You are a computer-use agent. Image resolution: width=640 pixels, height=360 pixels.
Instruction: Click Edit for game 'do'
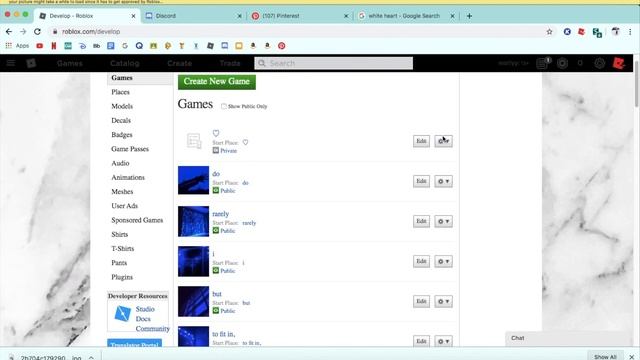click(x=421, y=181)
